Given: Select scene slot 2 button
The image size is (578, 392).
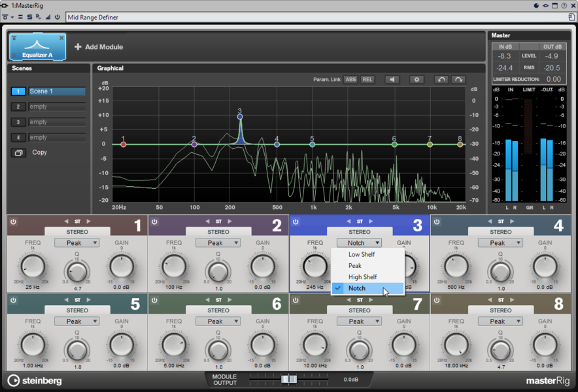Looking at the screenshot, I should coord(18,107).
